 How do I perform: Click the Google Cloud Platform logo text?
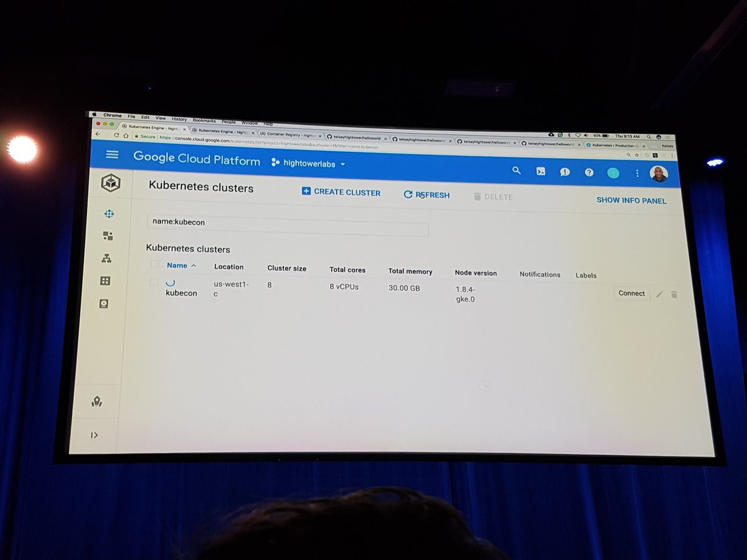(x=197, y=159)
